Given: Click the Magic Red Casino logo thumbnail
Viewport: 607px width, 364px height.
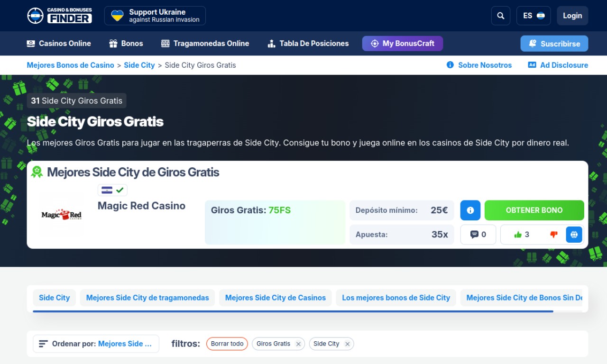Looking at the screenshot, I should coord(62,215).
